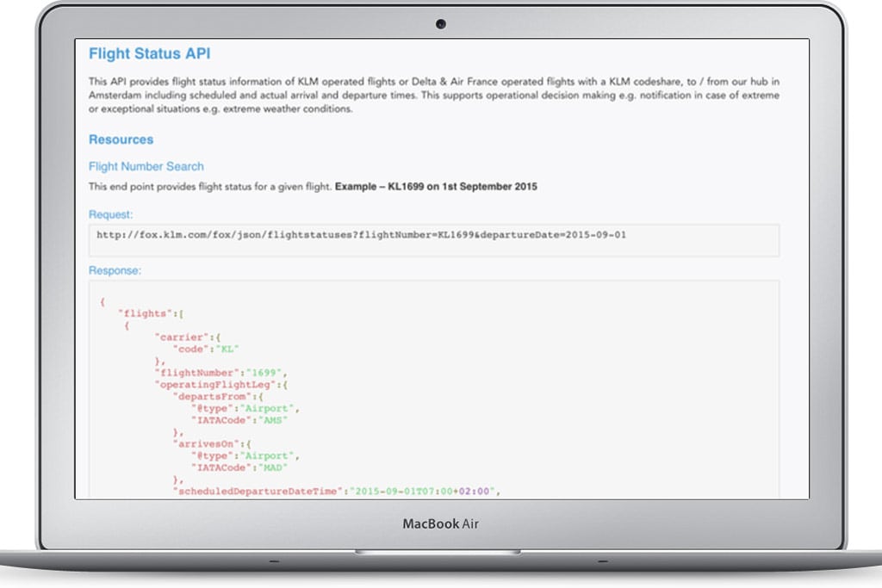
Task: Click the "@type":"Airport" line under arrivesOn
Action: click(245, 456)
